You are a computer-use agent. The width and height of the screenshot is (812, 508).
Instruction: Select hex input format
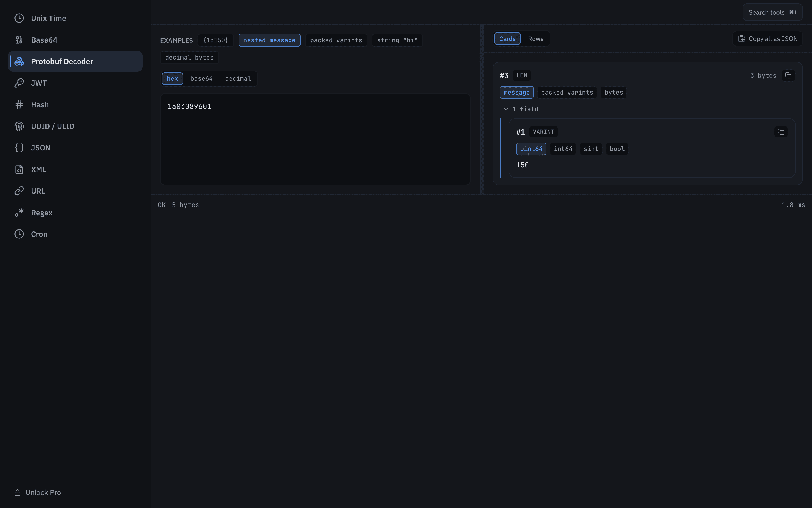(x=173, y=79)
